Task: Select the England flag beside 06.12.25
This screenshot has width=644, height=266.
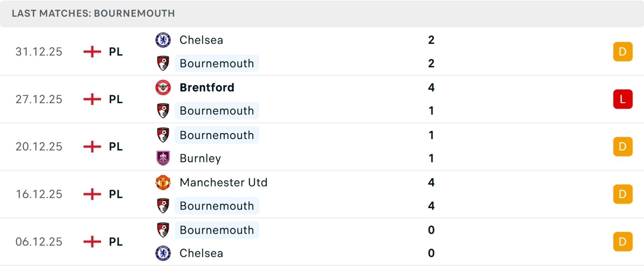Action: (92, 241)
